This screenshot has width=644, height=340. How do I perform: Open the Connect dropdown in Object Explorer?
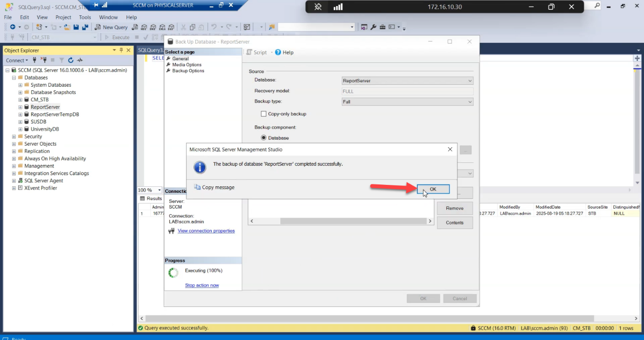coord(17,60)
